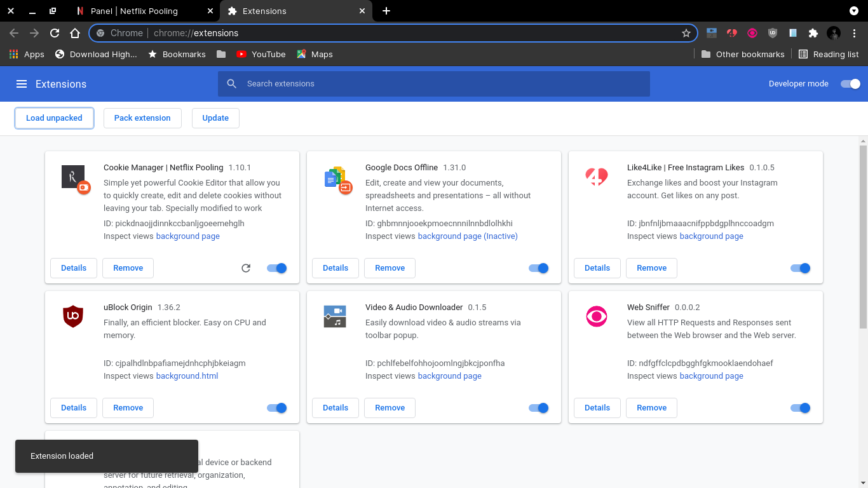
Task: Switch to the Panel | Netflix Pooling tab
Action: pyautogui.click(x=144, y=11)
